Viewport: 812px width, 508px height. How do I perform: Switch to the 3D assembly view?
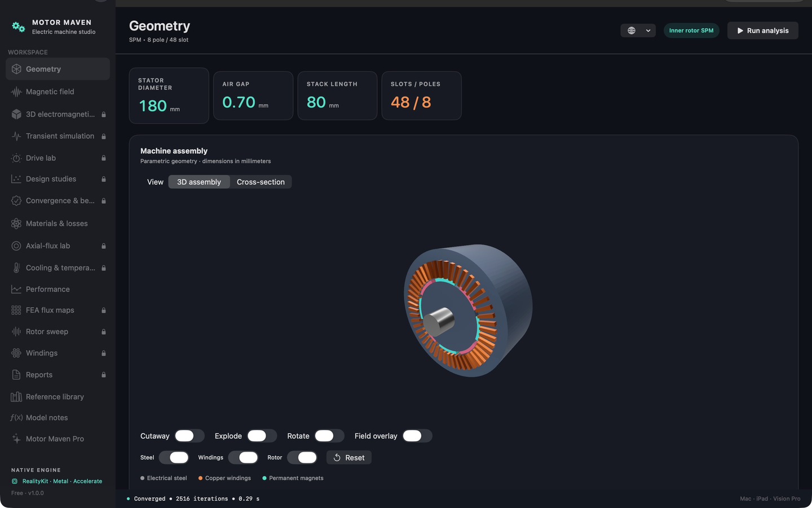click(x=199, y=182)
